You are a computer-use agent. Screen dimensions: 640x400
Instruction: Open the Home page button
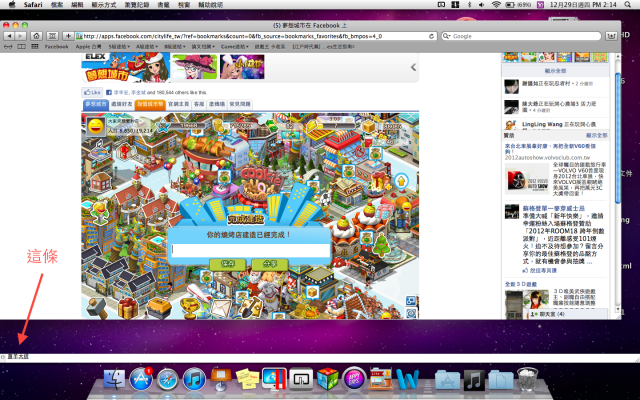point(36,36)
